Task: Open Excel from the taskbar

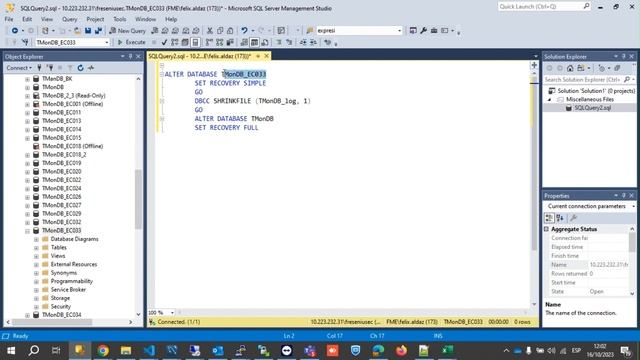Action: [x=447, y=351]
